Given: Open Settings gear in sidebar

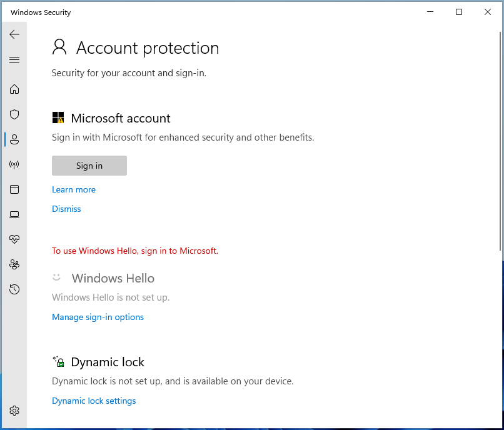Looking at the screenshot, I should 14,411.
